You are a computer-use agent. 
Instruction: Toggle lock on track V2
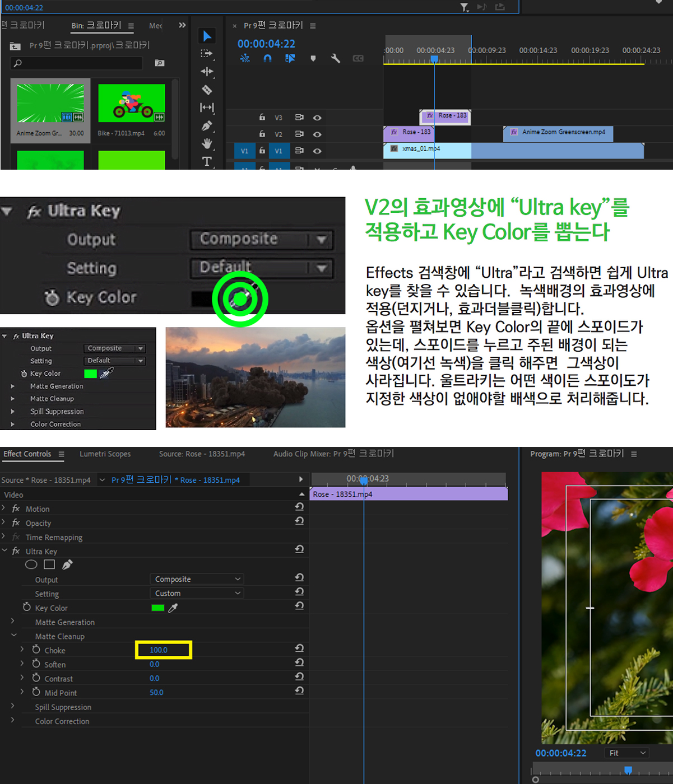pos(262,134)
